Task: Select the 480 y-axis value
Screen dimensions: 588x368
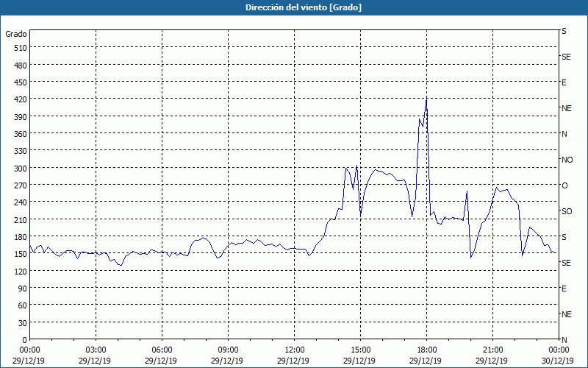Action: point(21,66)
